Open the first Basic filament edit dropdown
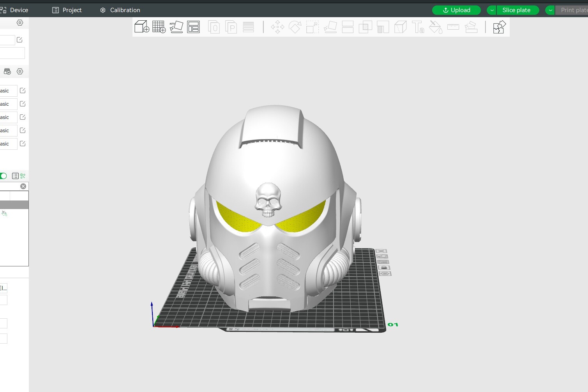The width and height of the screenshot is (588, 392). click(x=22, y=90)
